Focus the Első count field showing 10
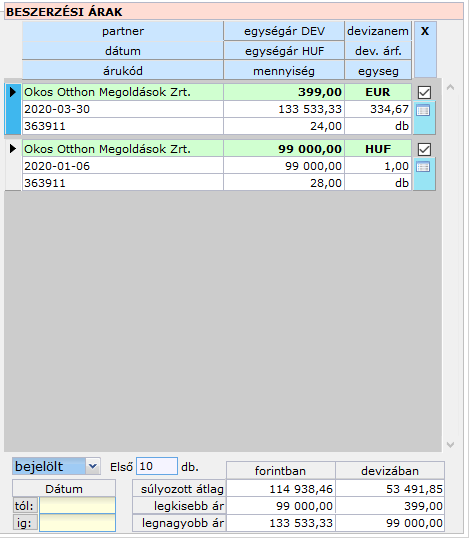This screenshot has height=539, width=471. (157, 466)
